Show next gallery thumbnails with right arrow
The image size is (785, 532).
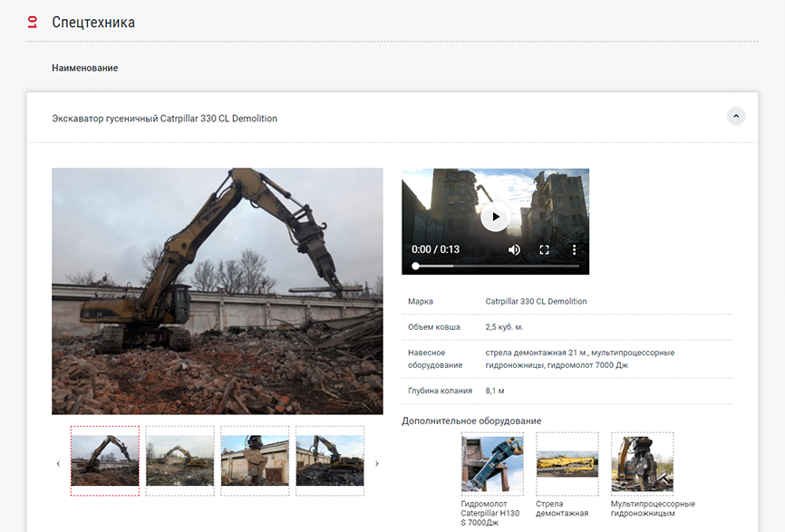point(377,463)
